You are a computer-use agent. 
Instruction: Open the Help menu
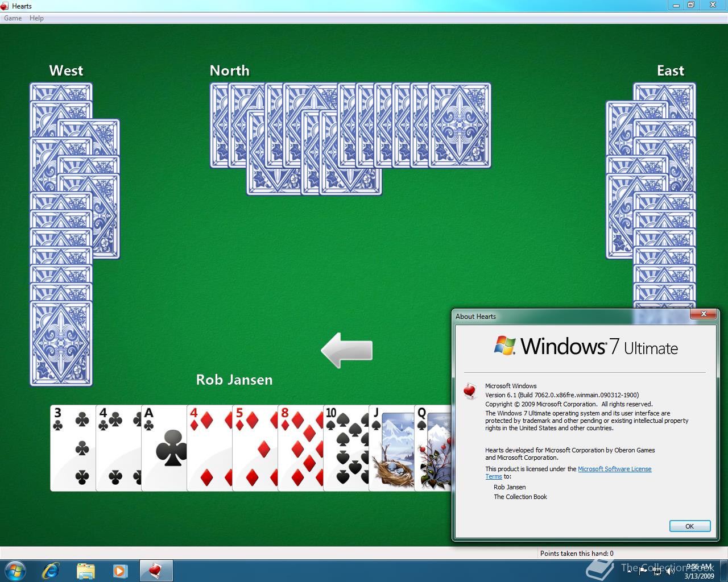pos(36,18)
